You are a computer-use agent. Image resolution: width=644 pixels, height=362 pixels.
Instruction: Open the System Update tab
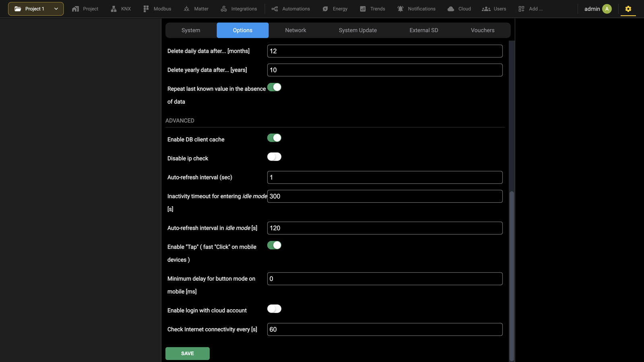[x=358, y=30]
